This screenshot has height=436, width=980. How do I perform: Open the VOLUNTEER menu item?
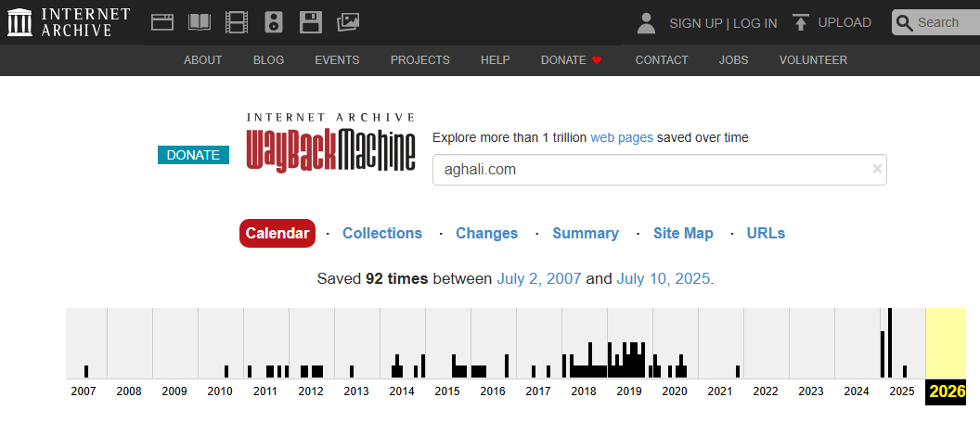(813, 60)
